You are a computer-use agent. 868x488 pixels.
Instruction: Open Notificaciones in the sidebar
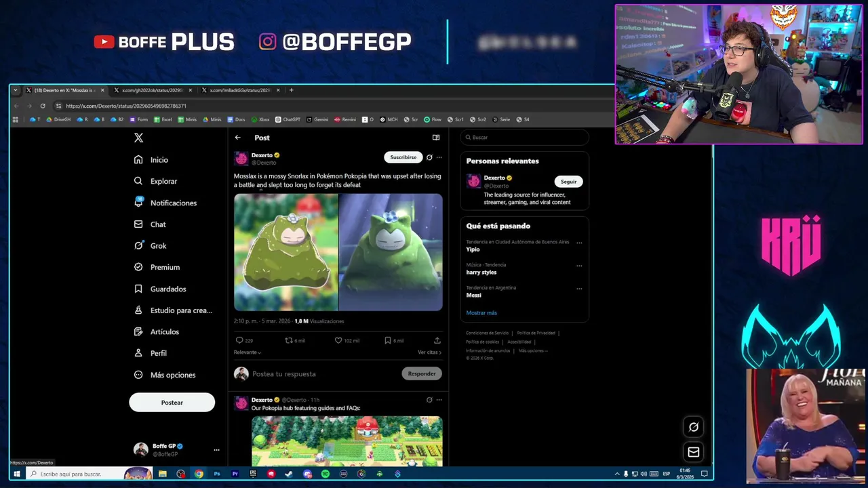point(165,203)
